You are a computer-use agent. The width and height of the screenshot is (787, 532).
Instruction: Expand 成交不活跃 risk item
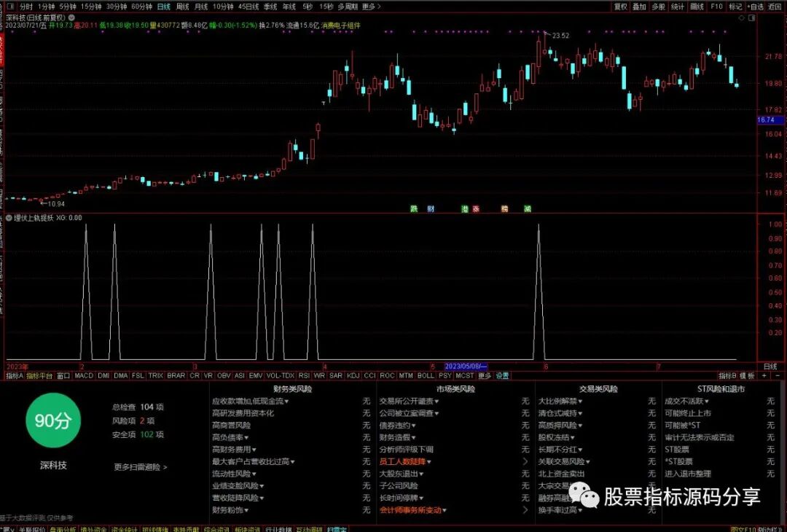click(x=686, y=401)
